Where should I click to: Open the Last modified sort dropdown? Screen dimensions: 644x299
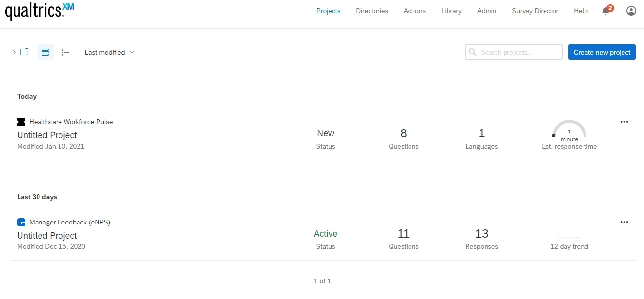[x=110, y=52]
